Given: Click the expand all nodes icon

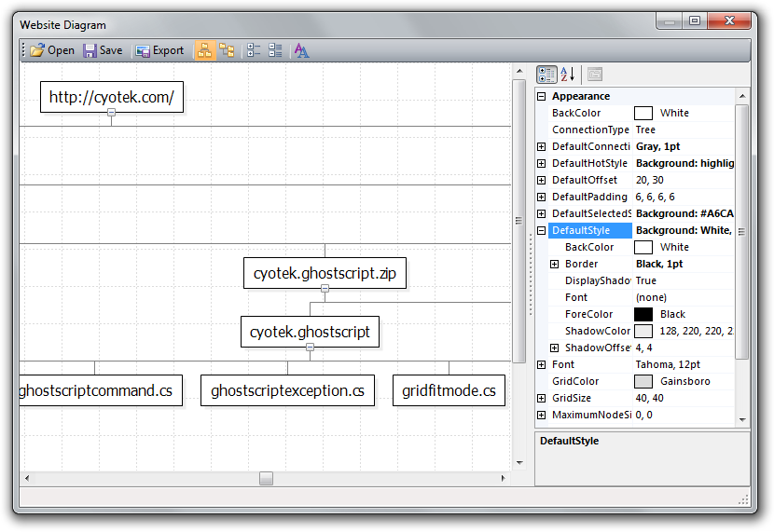Looking at the screenshot, I should click(275, 50).
